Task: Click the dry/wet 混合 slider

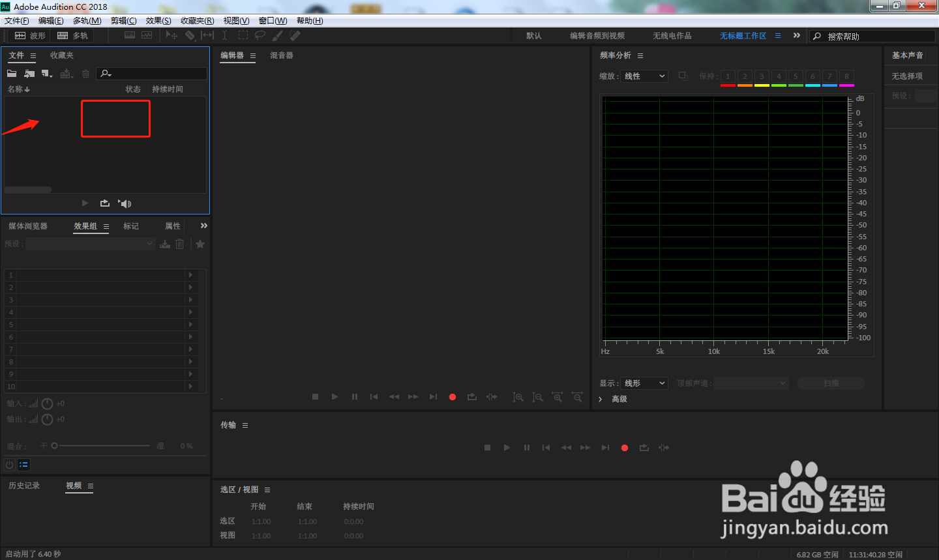Action: [101, 446]
